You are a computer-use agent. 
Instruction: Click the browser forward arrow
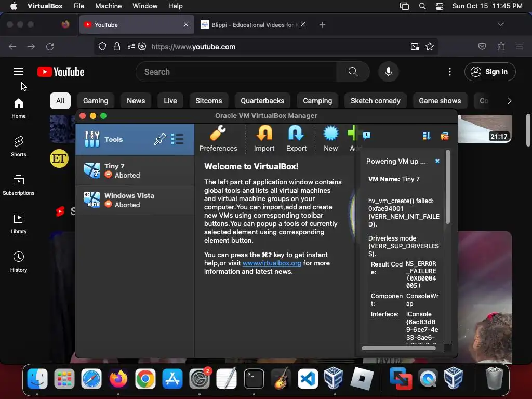(x=31, y=46)
